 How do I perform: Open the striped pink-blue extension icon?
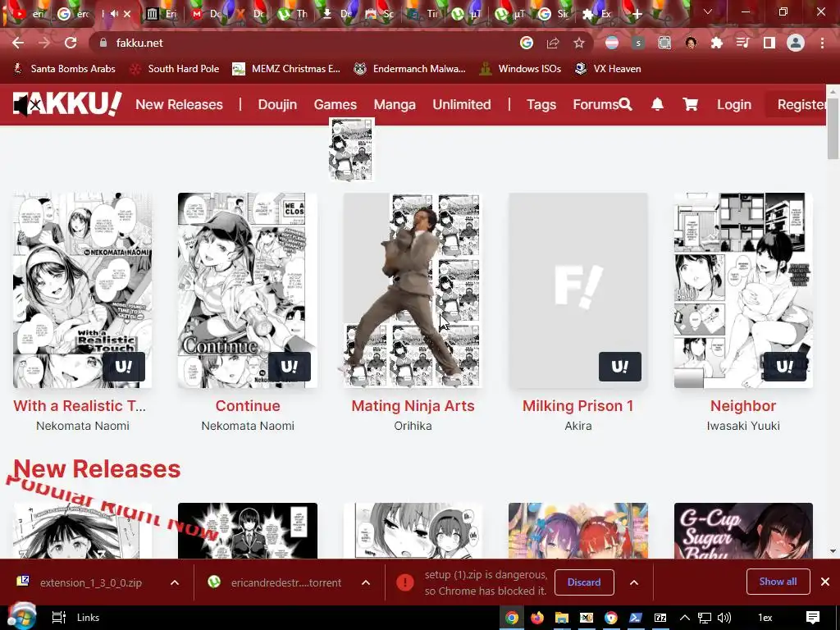(611, 43)
